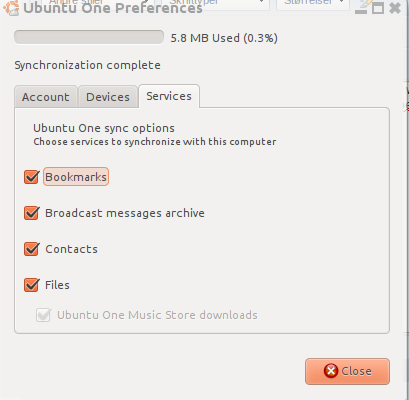Click the red X icon on Close
The width and height of the screenshot is (409, 400).
coord(331,371)
